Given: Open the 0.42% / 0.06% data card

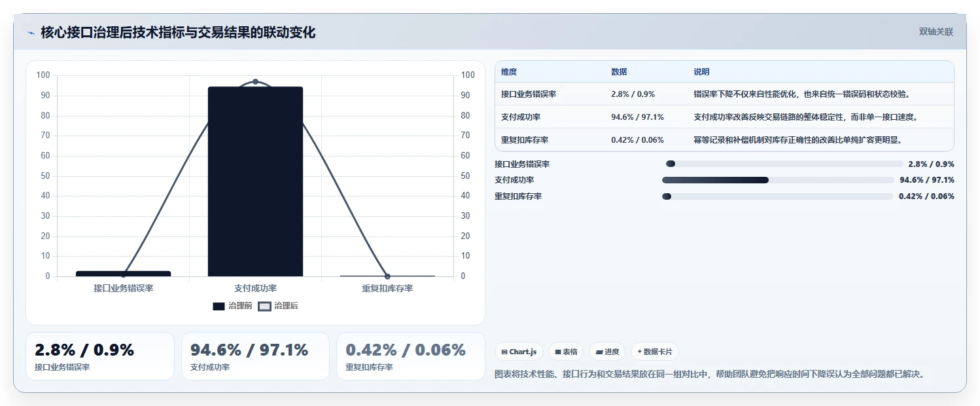Looking at the screenshot, I should 411,356.
